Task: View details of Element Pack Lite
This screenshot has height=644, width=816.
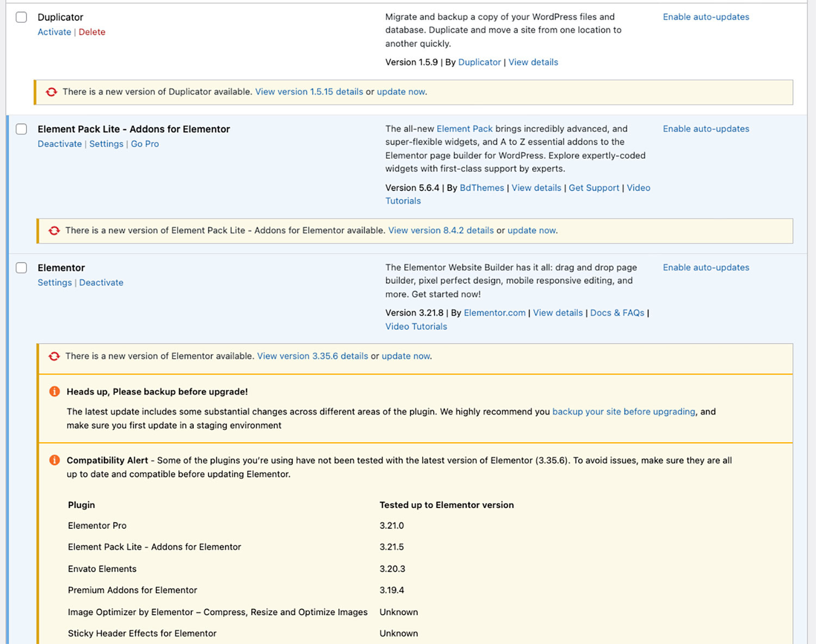Action: pyautogui.click(x=536, y=188)
